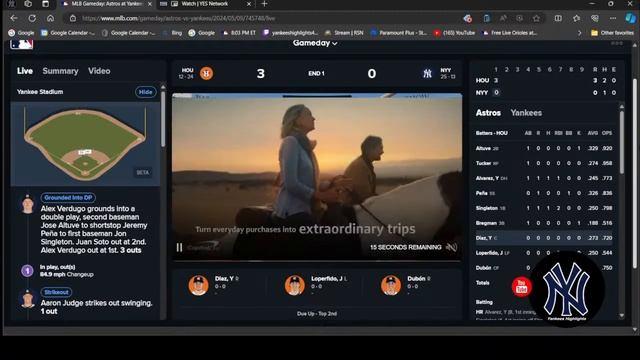Open browser settings ellipsis menu
640x360 pixels.
[613, 18]
